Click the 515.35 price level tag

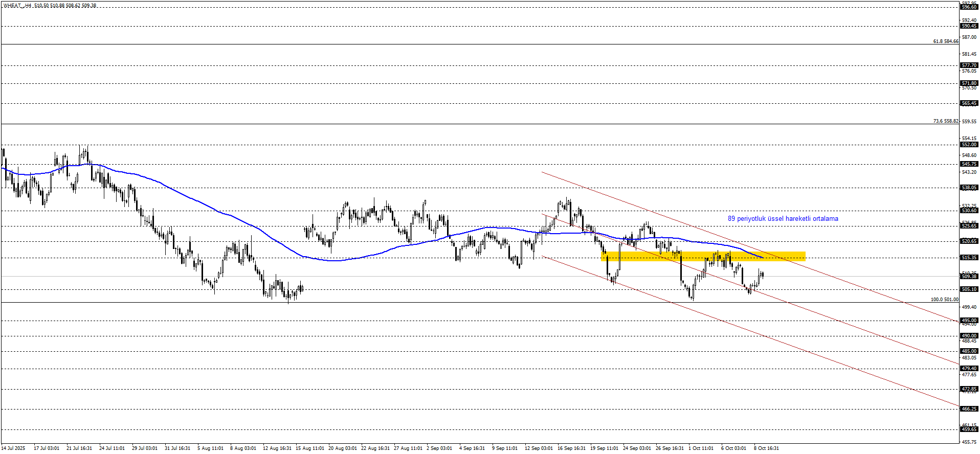point(969,258)
